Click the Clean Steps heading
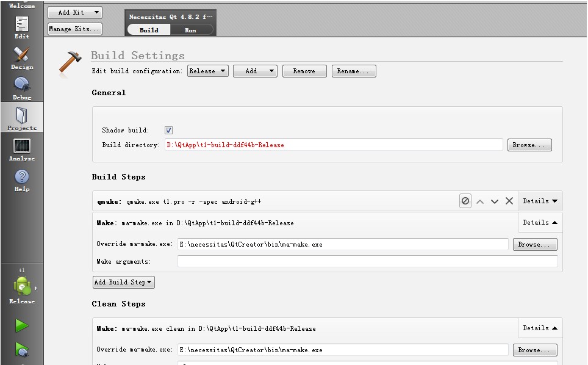Screen dimensions: 588x365 (118, 304)
